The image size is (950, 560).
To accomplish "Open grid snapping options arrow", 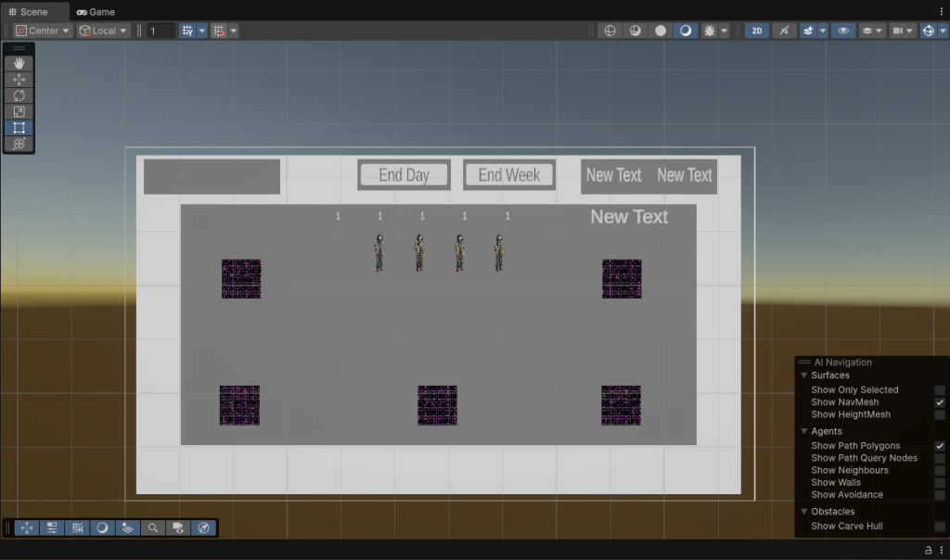I will [x=233, y=31].
